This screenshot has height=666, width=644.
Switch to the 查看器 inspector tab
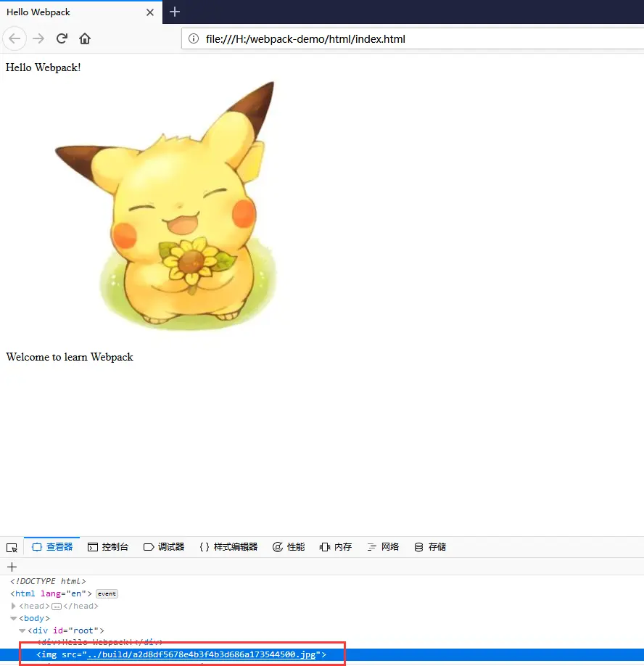[52, 547]
